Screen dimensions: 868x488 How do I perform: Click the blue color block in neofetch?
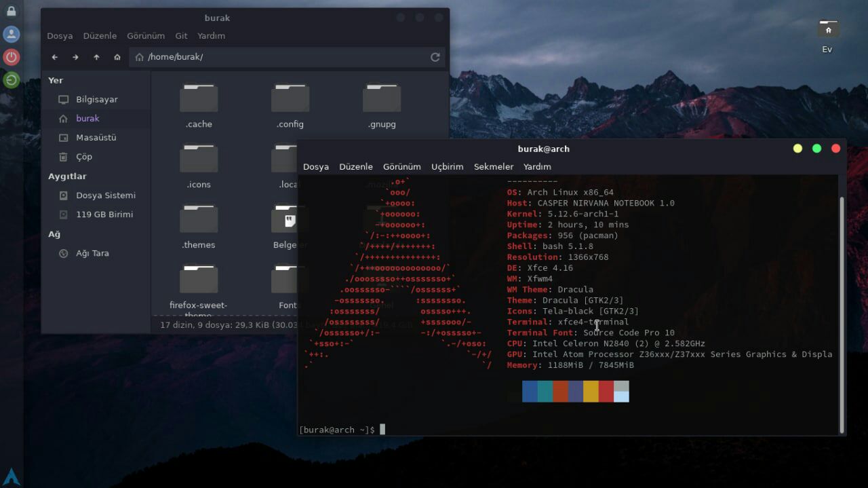click(x=530, y=392)
